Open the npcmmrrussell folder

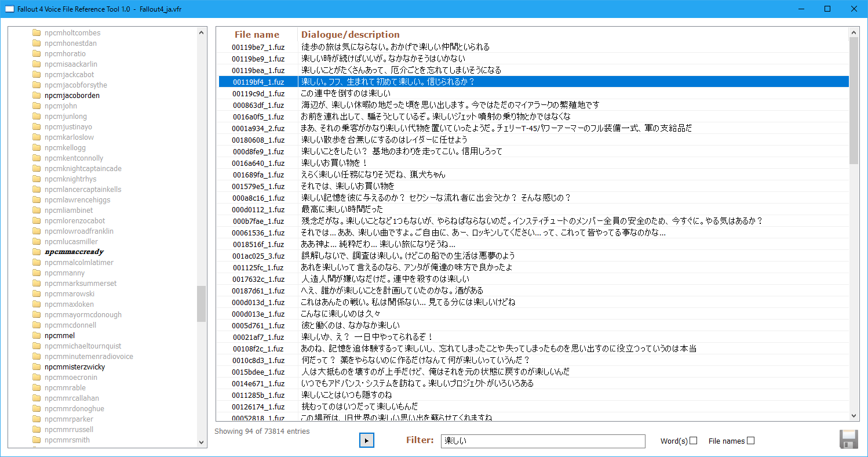click(69, 430)
